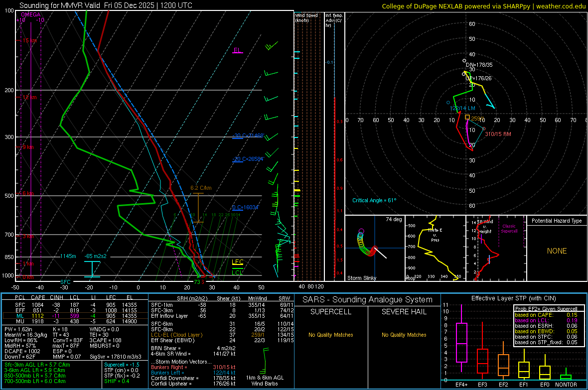Click the 'Storm Slinky' panel label
This screenshot has width=588, height=390.
[x=362, y=278]
